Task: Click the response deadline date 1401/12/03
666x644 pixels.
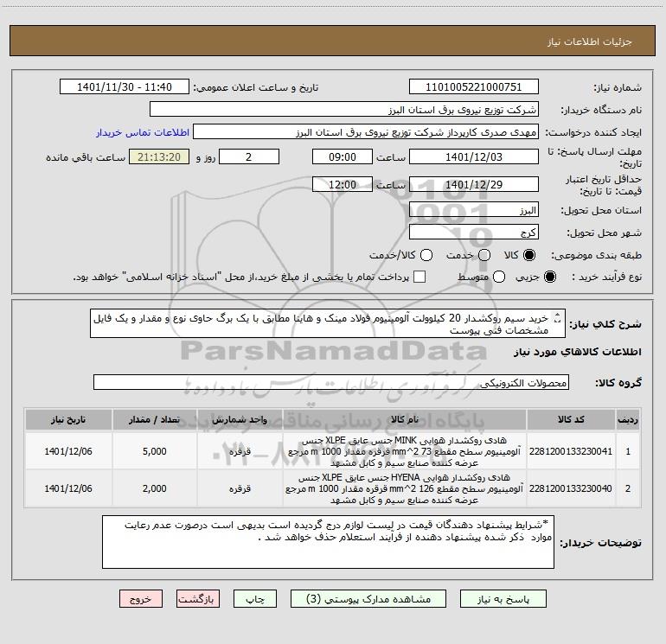Action: (x=474, y=156)
